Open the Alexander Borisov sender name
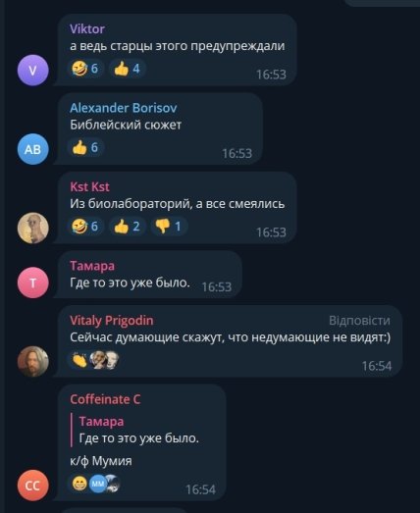The height and width of the screenshot is (513, 420). click(124, 108)
